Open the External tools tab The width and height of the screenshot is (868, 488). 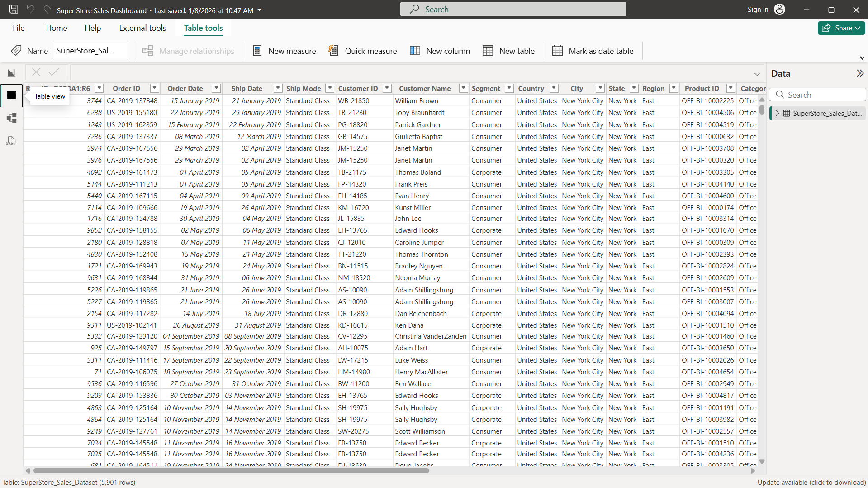click(142, 28)
